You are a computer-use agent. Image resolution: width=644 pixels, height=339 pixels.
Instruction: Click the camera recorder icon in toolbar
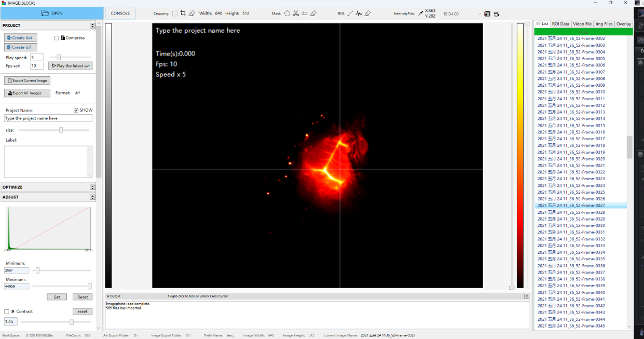pyautogui.click(x=497, y=13)
